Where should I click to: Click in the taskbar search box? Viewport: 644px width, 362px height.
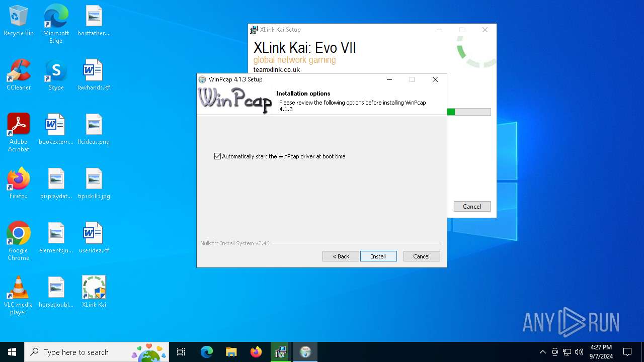pyautogui.click(x=97, y=352)
